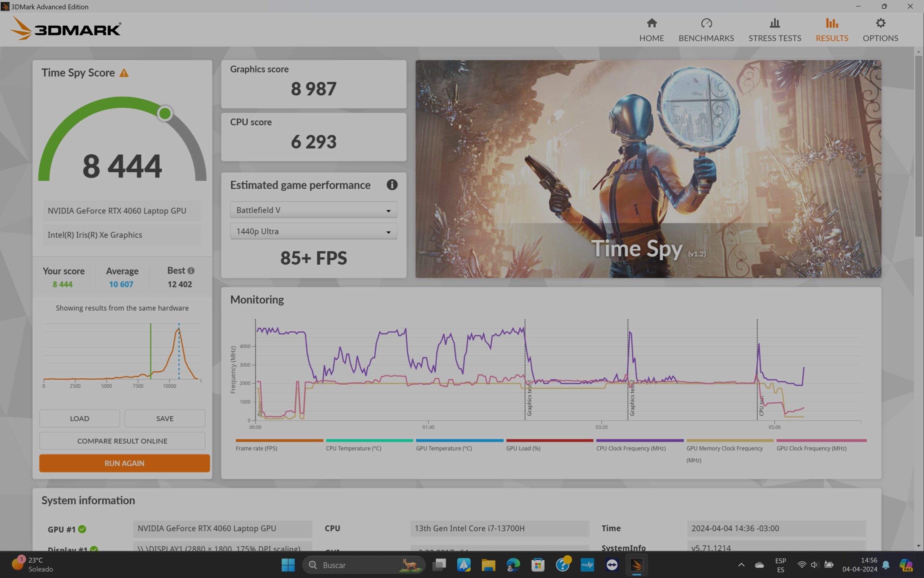Click RUN AGAIN button
This screenshot has width=924, height=578.
click(124, 463)
